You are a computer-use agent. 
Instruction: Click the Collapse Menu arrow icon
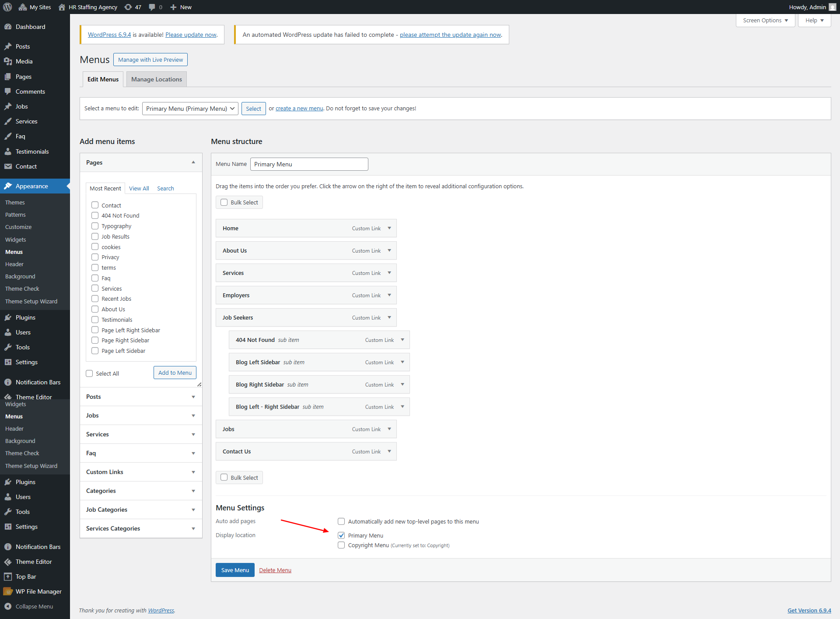(8, 606)
